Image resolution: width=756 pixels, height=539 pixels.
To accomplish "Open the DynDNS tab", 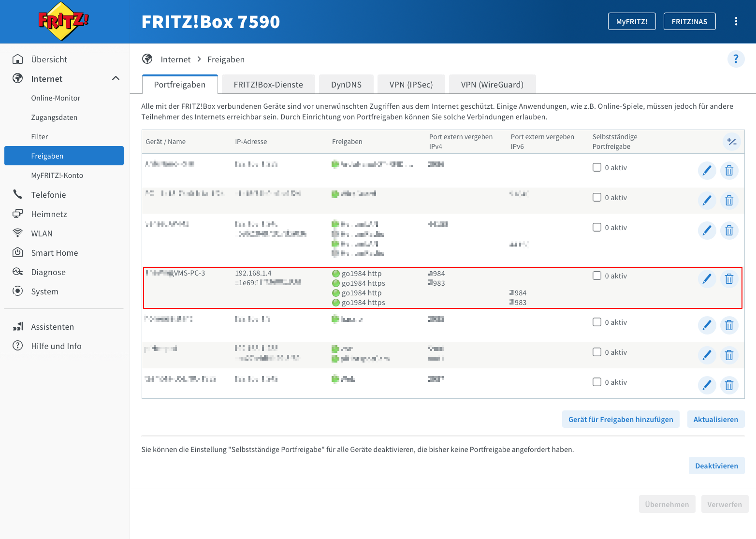I will [x=346, y=85].
